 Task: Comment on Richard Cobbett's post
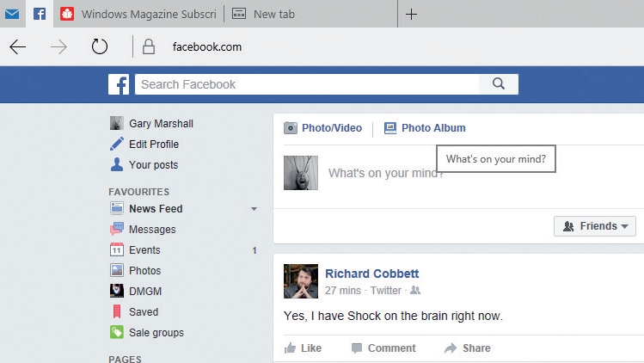pyautogui.click(x=383, y=348)
